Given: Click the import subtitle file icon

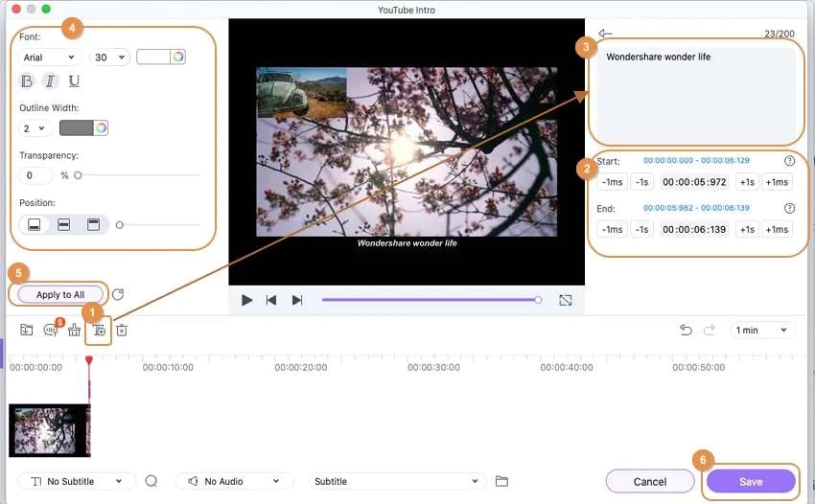Looking at the screenshot, I should click(27, 330).
